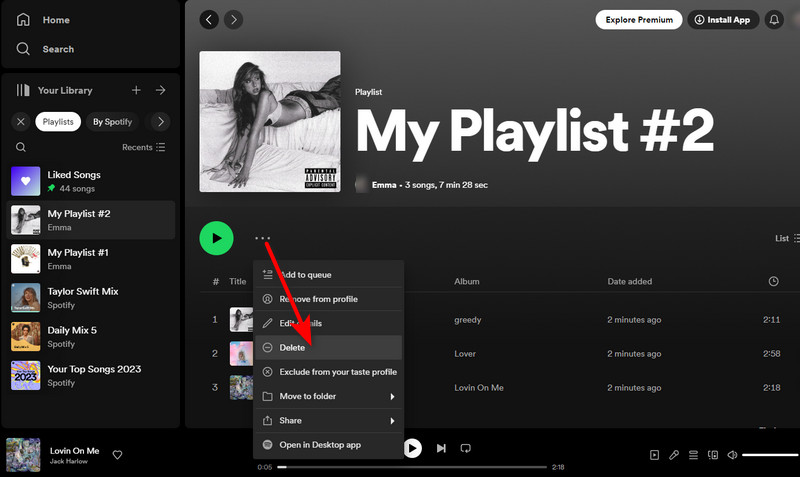Image resolution: width=800 pixels, height=477 pixels.
Task: Click the greedy album link
Action: click(467, 320)
